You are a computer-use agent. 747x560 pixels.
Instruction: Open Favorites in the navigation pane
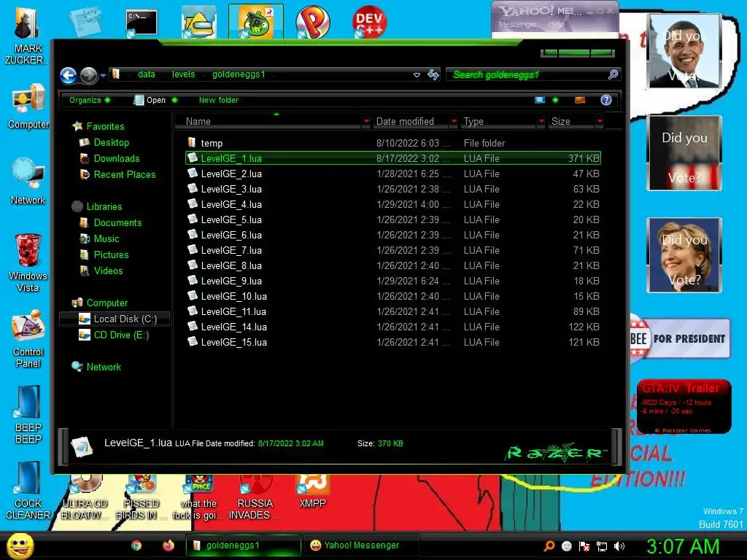tap(105, 126)
